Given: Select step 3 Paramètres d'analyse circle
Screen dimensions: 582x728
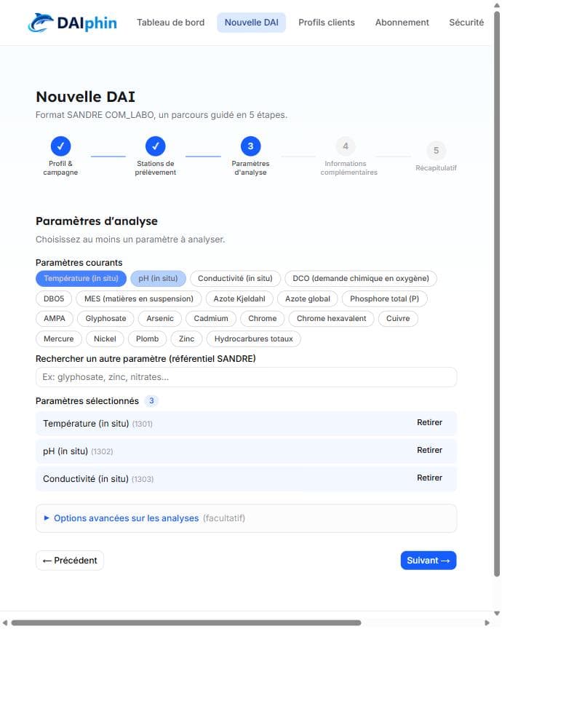Looking at the screenshot, I should [x=250, y=146].
